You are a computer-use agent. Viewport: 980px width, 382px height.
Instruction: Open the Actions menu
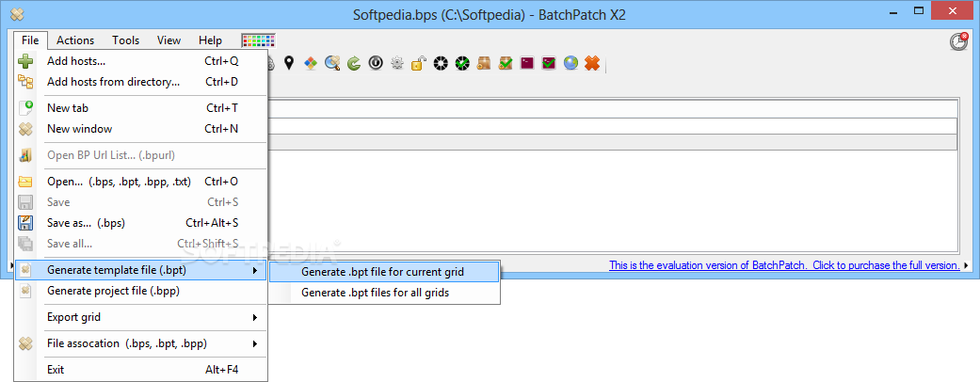[75, 40]
